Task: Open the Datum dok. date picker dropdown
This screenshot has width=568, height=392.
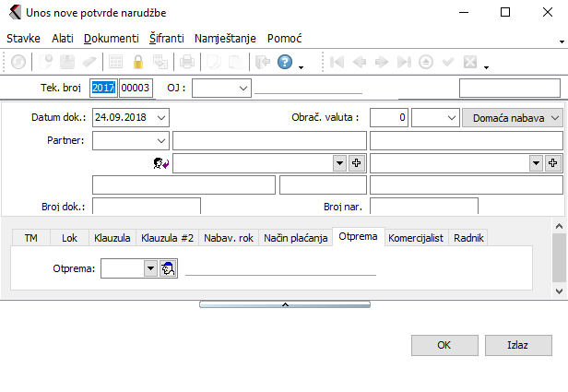Action: click(162, 118)
